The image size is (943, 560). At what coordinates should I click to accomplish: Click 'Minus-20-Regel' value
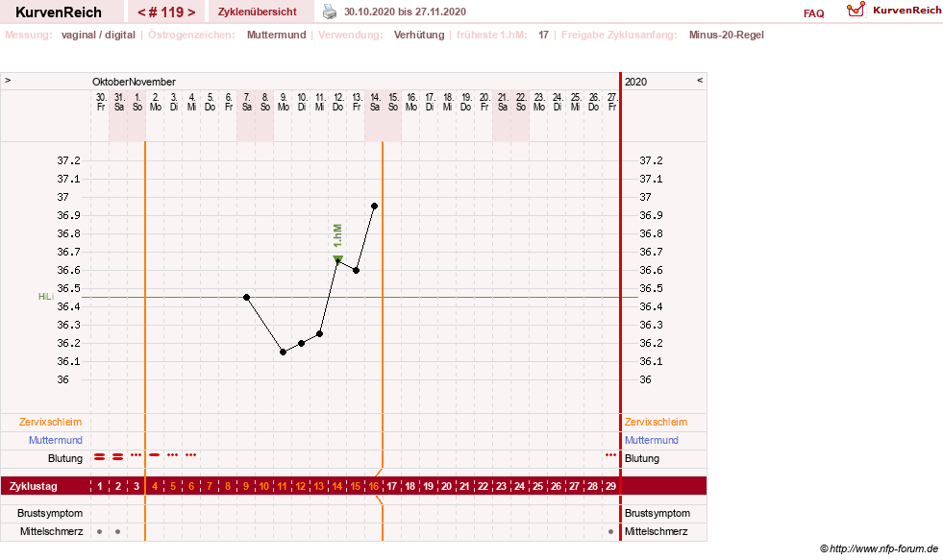click(727, 35)
